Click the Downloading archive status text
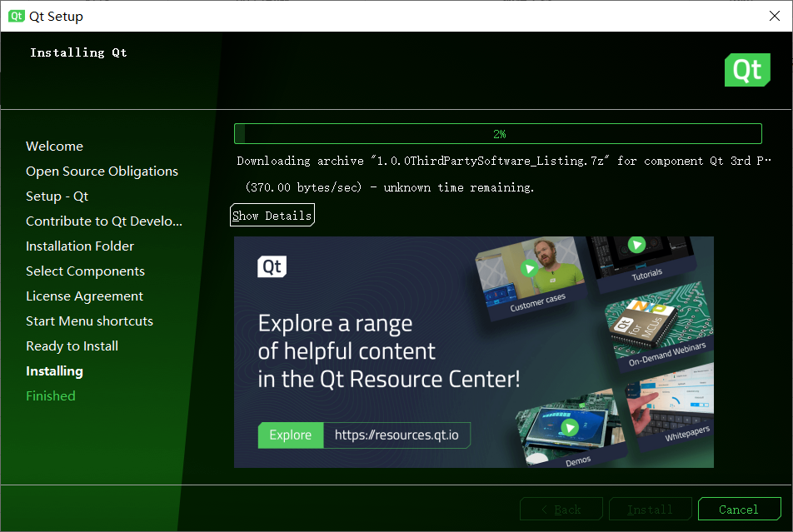 pyautogui.click(x=504, y=161)
